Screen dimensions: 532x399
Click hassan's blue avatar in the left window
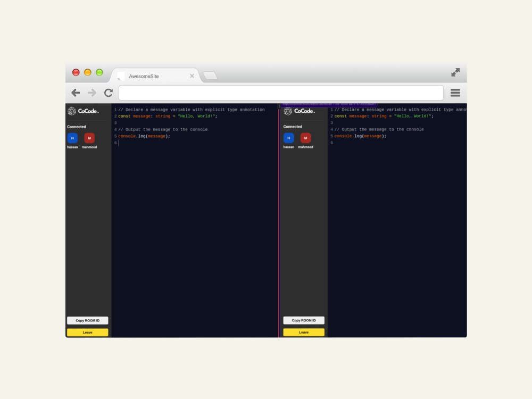tap(72, 138)
